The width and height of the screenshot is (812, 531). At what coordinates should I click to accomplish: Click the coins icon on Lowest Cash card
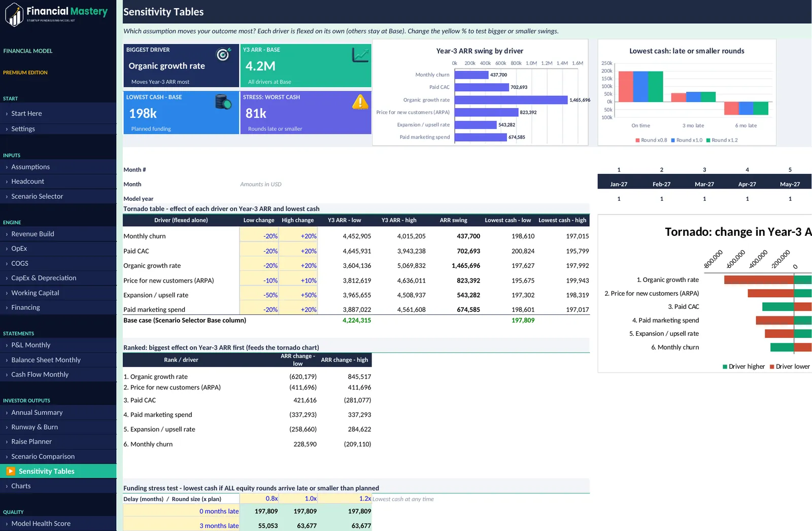point(223,101)
